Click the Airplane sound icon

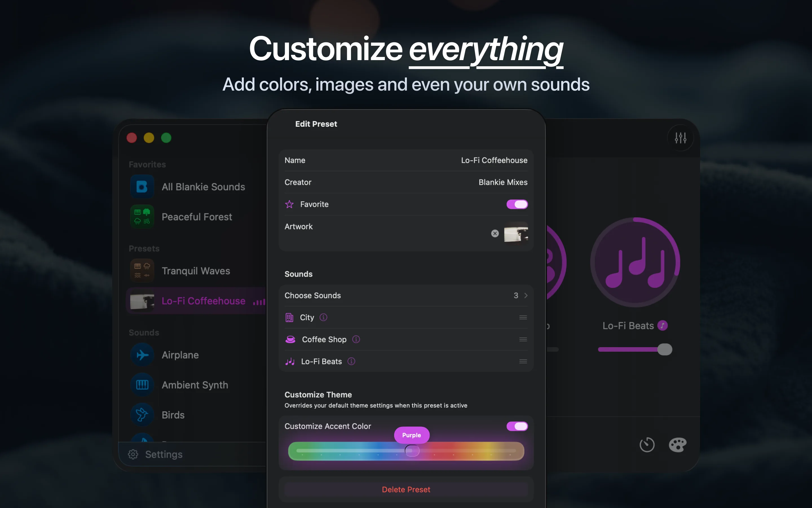click(x=142, y=355)
